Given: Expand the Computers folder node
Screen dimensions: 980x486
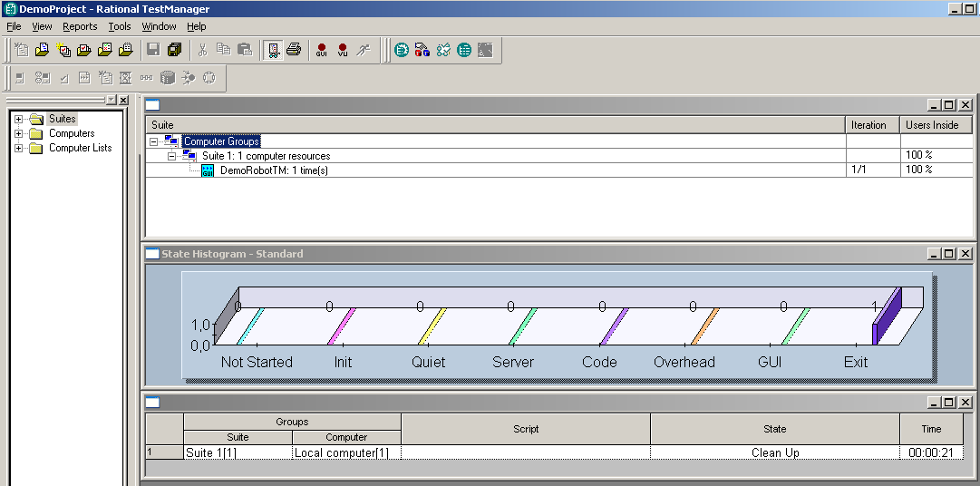Looking at the screenshot, I should click(18, 133).
